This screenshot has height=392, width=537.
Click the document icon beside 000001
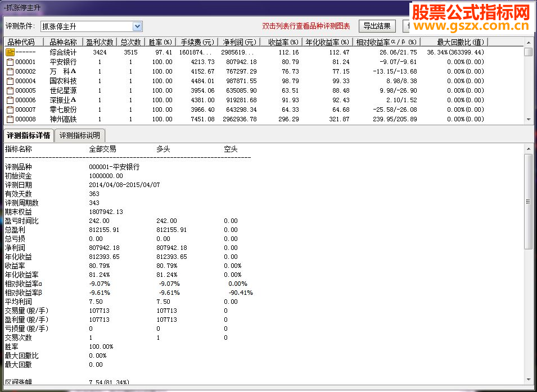point(10,62)
